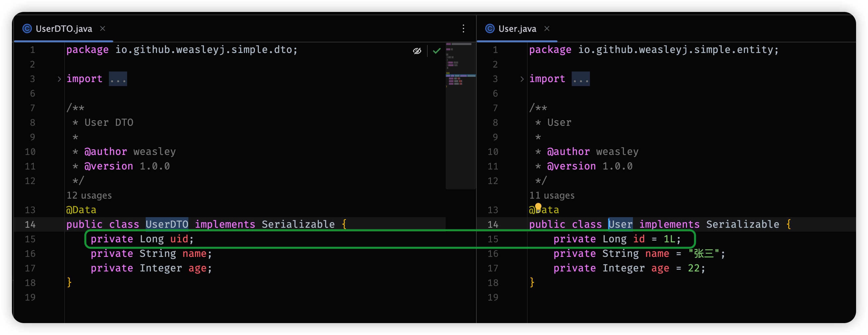The image size is (868, 335).
Task: Click the UserDTO class name on line 14
Action: pos(167,224)
